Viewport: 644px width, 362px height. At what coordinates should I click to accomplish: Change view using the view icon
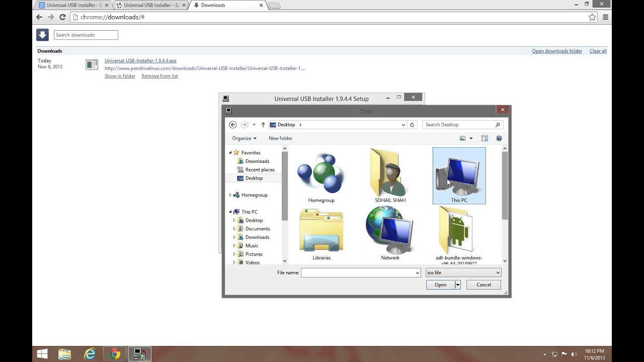[462, 138]
